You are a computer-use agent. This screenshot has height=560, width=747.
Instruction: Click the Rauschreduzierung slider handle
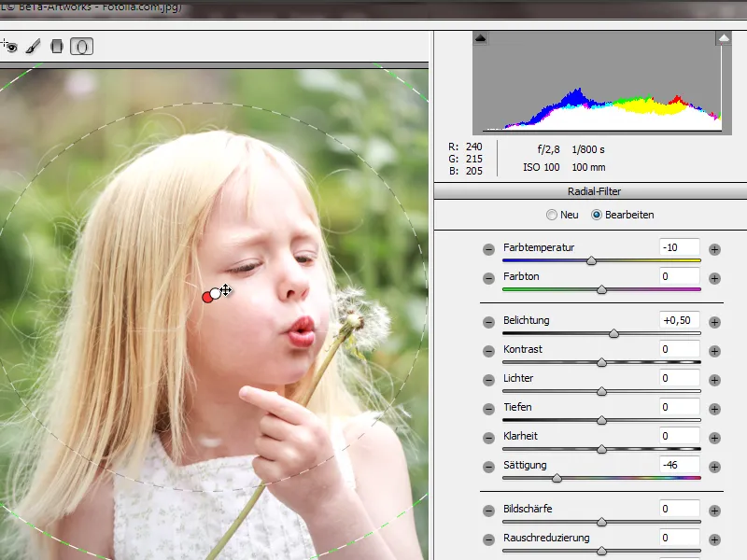(601, 551)
